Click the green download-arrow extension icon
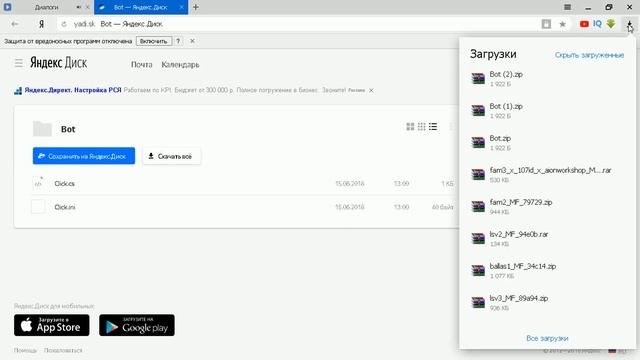640x360 pixels. pyautogui.click(x=611, y=24)
